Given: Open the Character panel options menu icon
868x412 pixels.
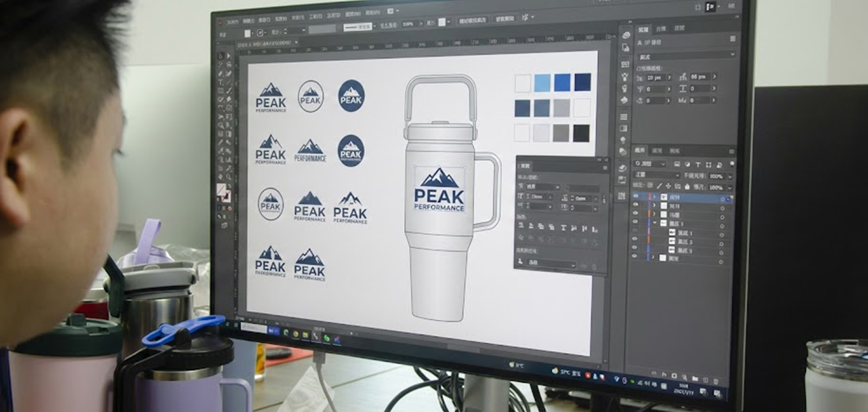Looking at the screenshot, I should 732,39.
